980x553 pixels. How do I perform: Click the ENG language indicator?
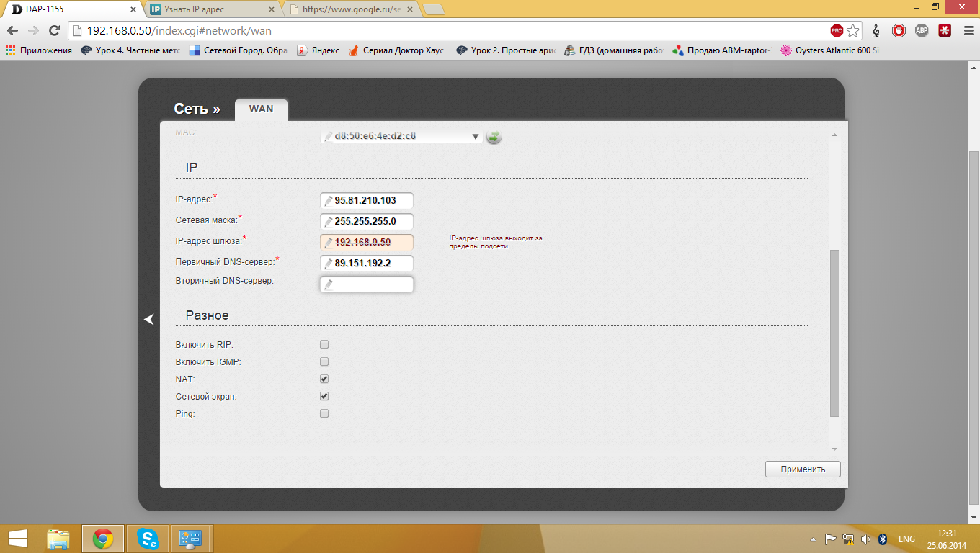tap(906, 539)
